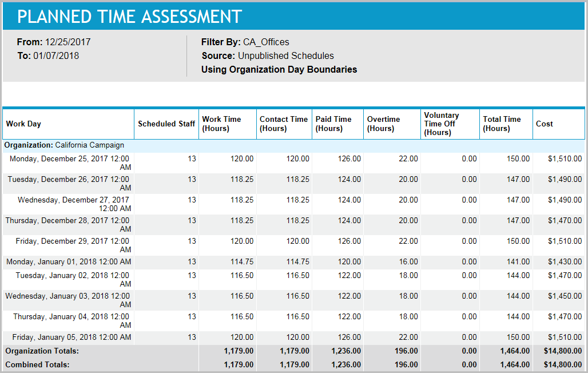Click the Total Time (Hours) column header
Screen dimensions: 588x373
tap(501, 124)
